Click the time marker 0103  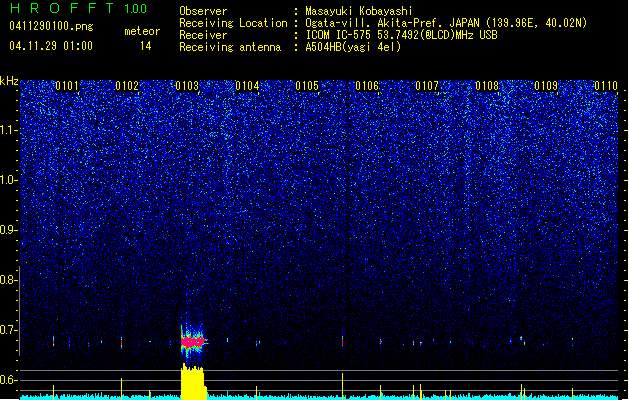(187, 86)
